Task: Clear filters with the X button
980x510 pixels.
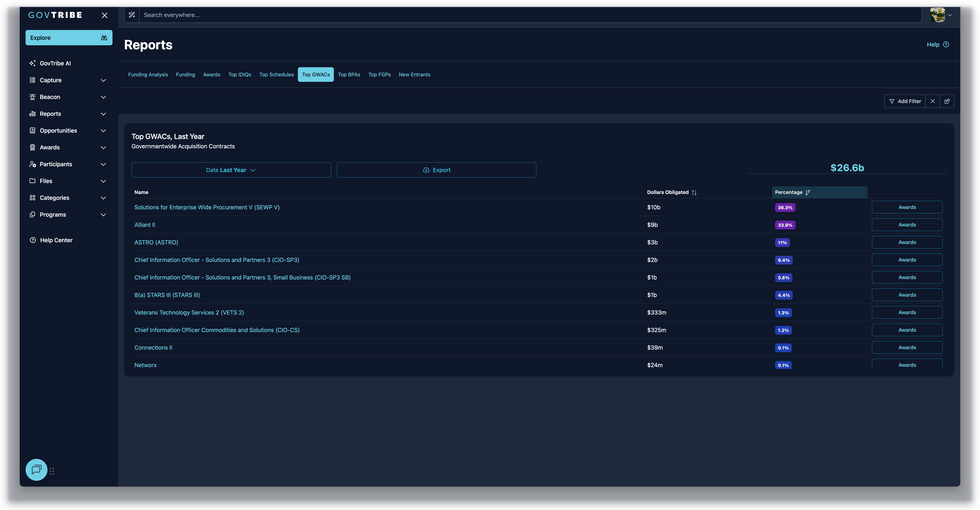Action: [x=933, y=101]
